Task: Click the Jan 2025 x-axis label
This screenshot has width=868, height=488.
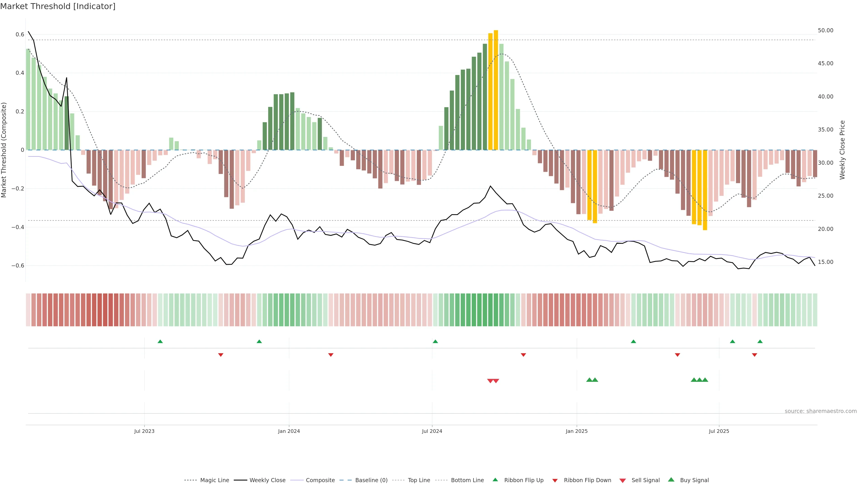Action: (577, 431)
